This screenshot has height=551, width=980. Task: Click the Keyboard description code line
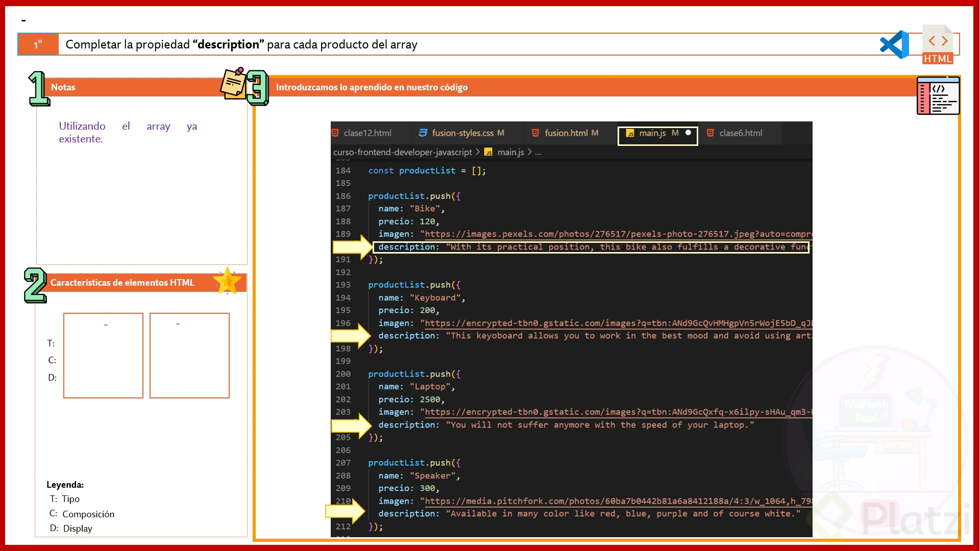[x=595, y=336]
